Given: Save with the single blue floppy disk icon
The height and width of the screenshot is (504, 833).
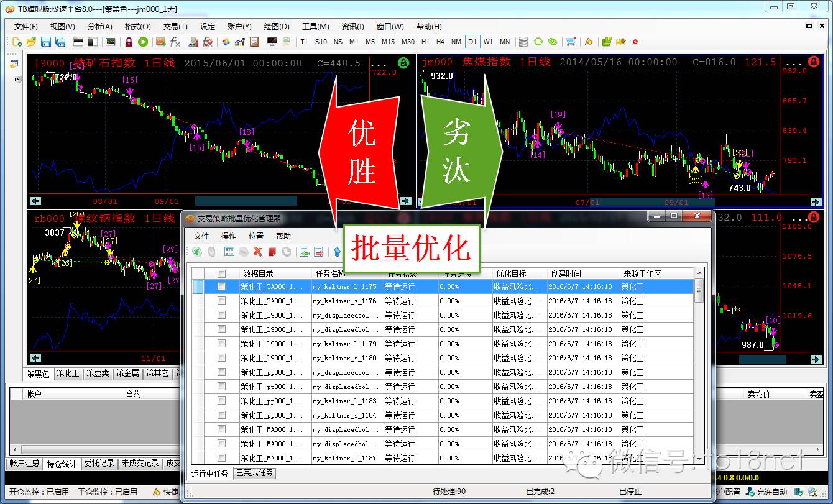Looking at the screenshot, I should [45, 42].
